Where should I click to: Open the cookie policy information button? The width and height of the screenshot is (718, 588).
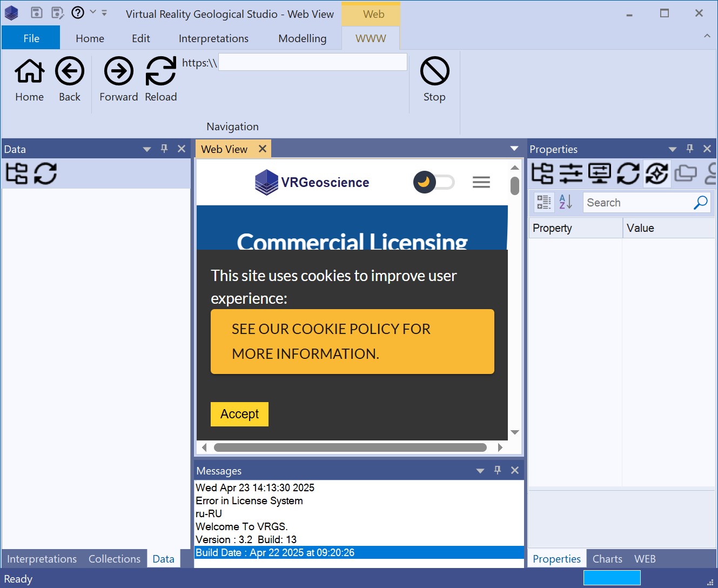coord(352,342)
